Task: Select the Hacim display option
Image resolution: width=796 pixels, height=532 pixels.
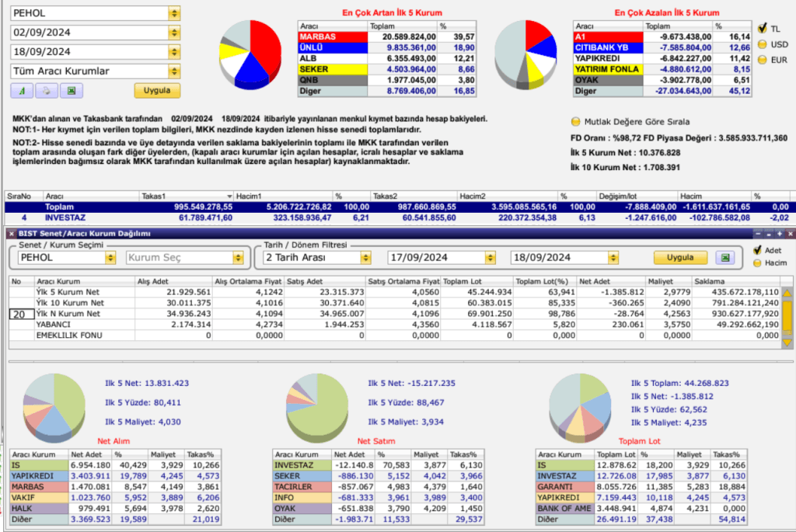Action: pyautogui.click(x=757, y=263)
